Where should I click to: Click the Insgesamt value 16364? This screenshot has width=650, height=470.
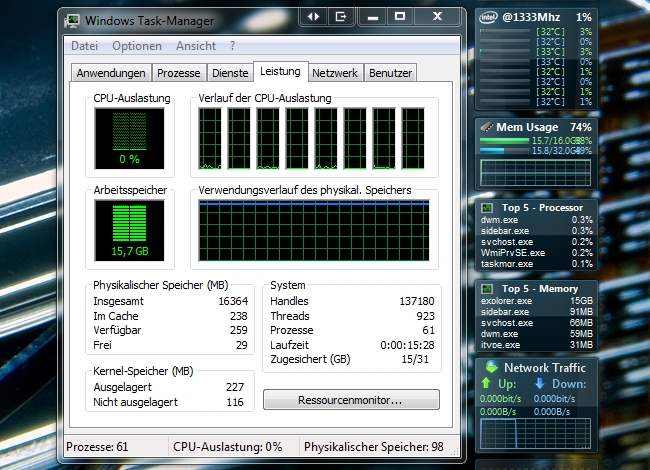(233, 301)
